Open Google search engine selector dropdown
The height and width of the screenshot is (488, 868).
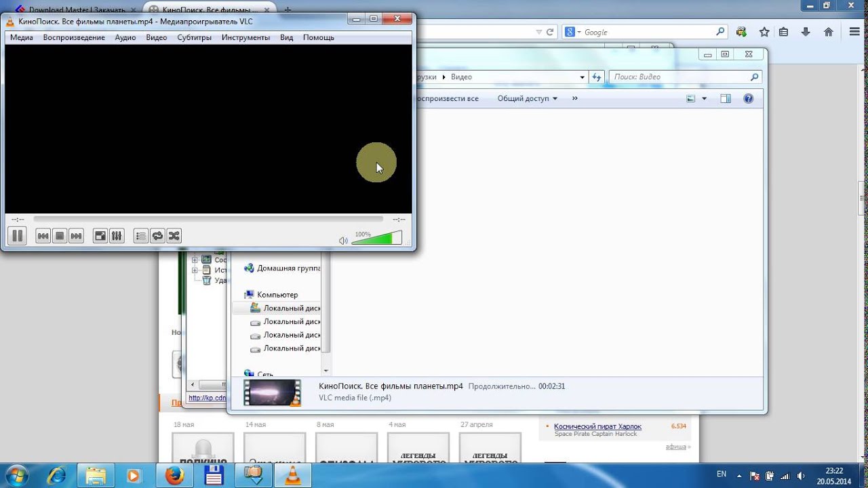[572, 32]
